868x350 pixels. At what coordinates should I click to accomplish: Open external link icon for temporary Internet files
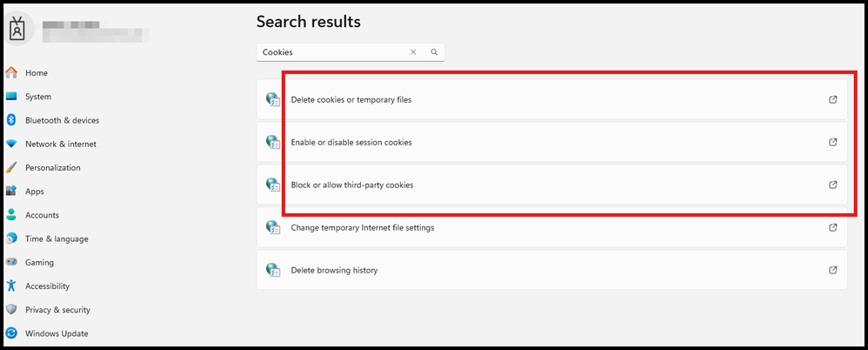coord(832,227)
